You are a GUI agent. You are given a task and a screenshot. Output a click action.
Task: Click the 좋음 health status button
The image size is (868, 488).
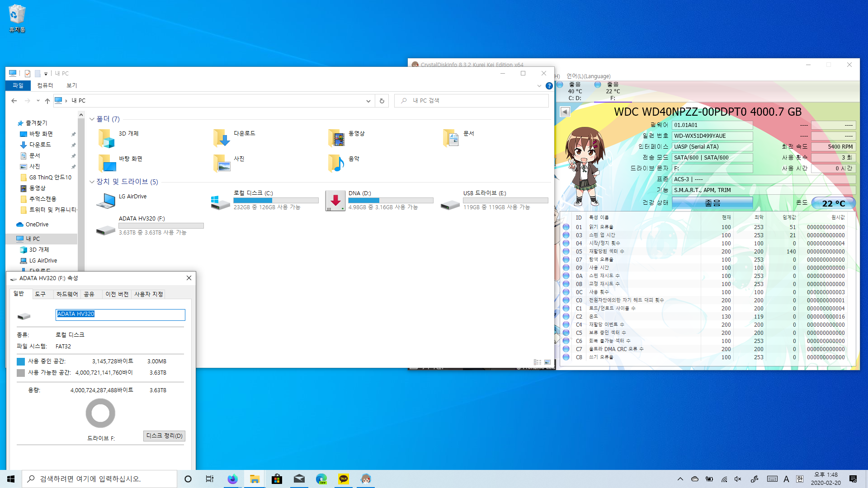pyautogui.click(x=712, y=203)
